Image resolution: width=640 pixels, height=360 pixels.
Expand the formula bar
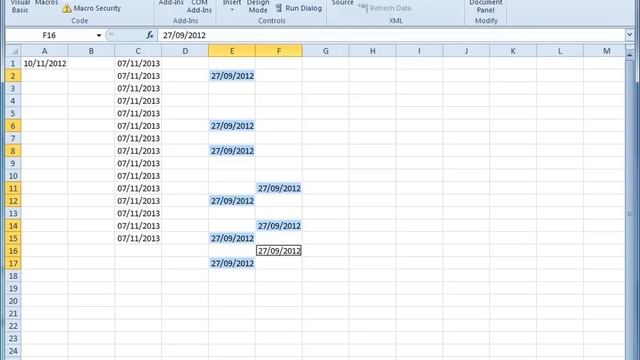pyautogui.click(x=629, y=36)
